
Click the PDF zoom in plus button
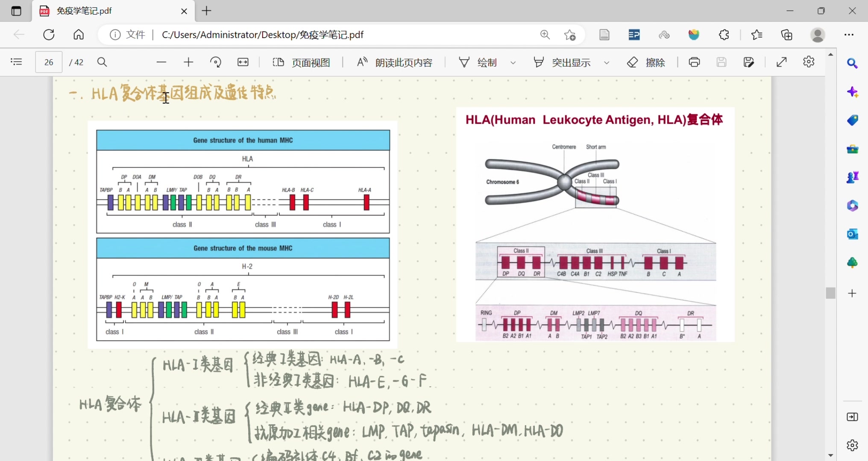(188, 62)
